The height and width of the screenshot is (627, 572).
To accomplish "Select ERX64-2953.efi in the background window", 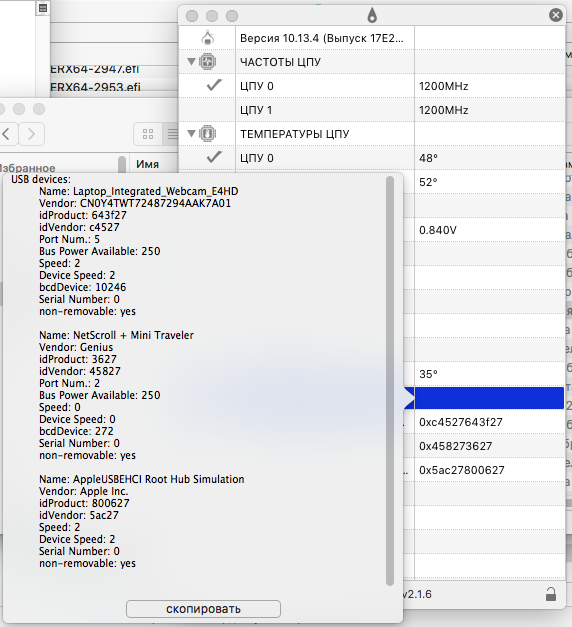I will 95,87.
